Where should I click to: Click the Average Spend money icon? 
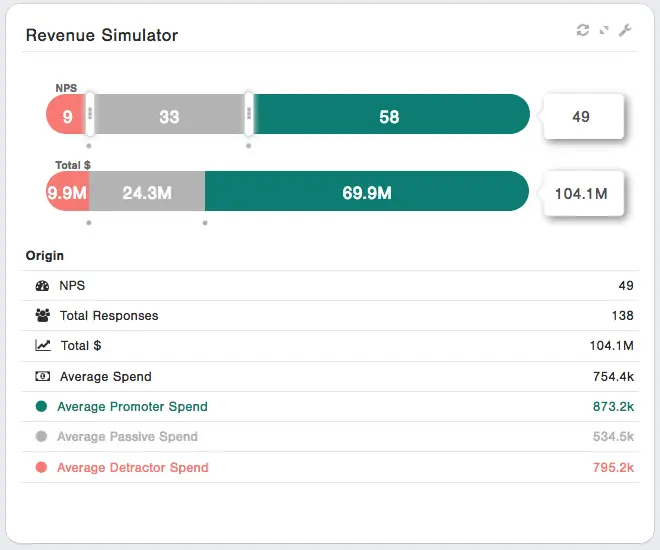42,377
